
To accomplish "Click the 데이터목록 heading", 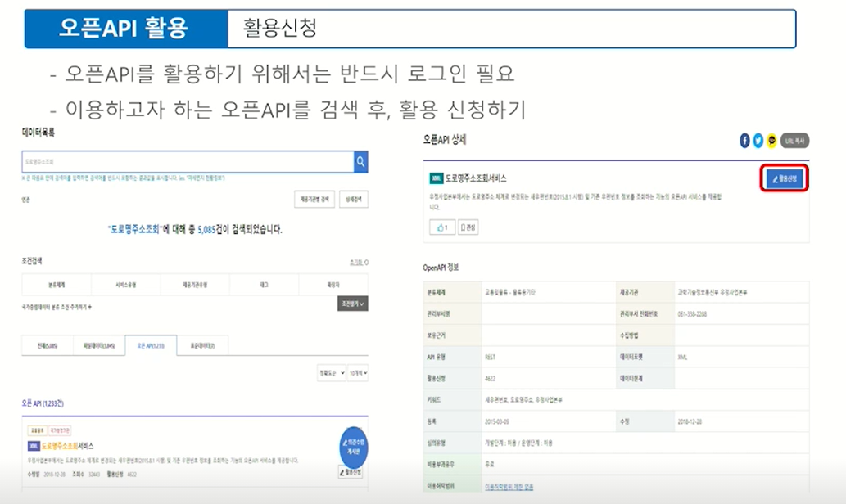I will point(38,132).
